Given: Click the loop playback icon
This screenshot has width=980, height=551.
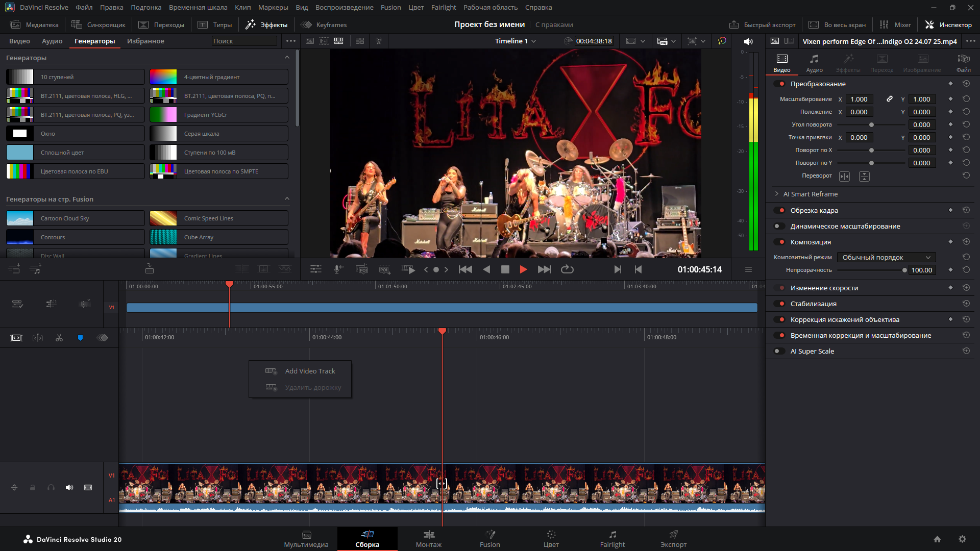Looking at the screenshot, I should pyautogui.click(x=567, y=269).
